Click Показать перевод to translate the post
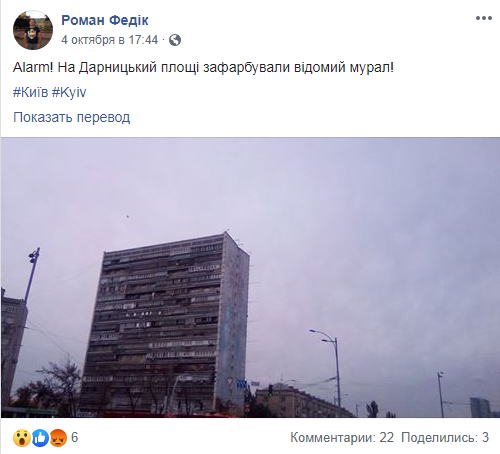The width and height of the screenshot is (500, 454). coord(72,117)
